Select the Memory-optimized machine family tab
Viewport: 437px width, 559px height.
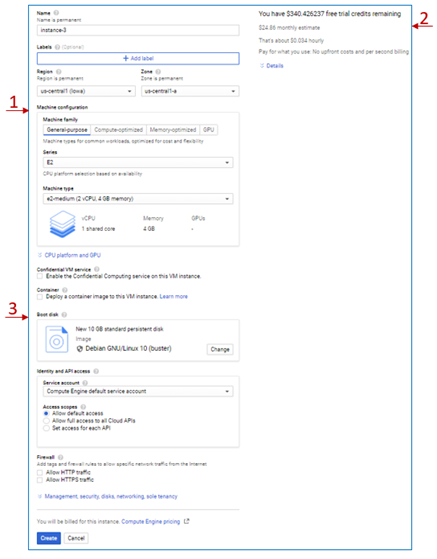pyautogui.click(x=173, y=130)
